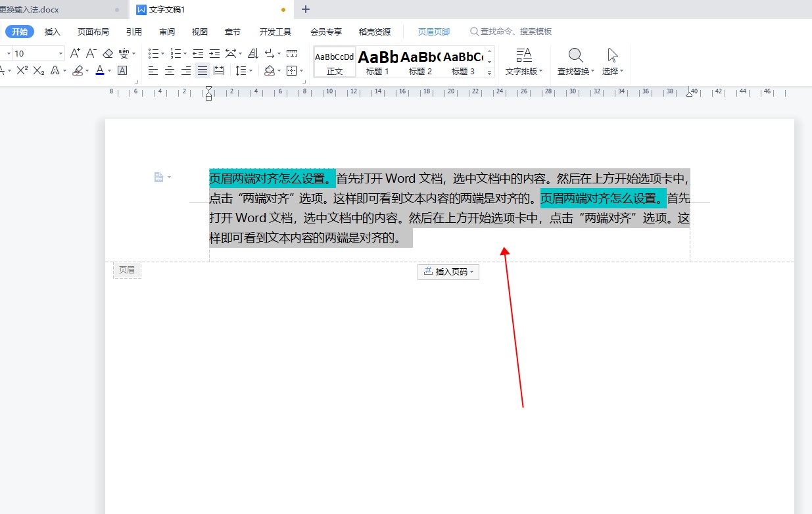Open the 查找替换 dropdown

pyautogui.click(x=575, y=71)
